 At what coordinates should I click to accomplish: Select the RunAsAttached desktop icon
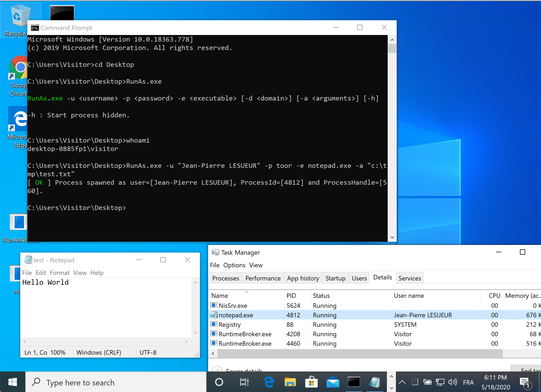coord(18,228)
